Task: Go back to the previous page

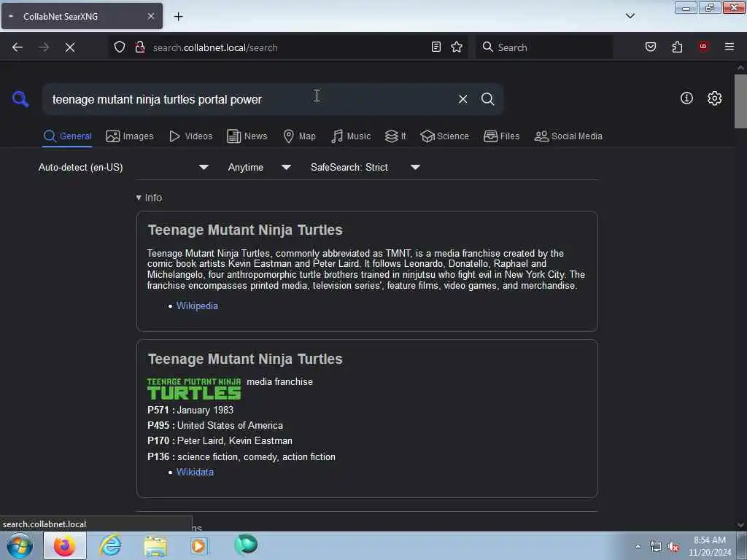Action: click(x=18, y=47)
